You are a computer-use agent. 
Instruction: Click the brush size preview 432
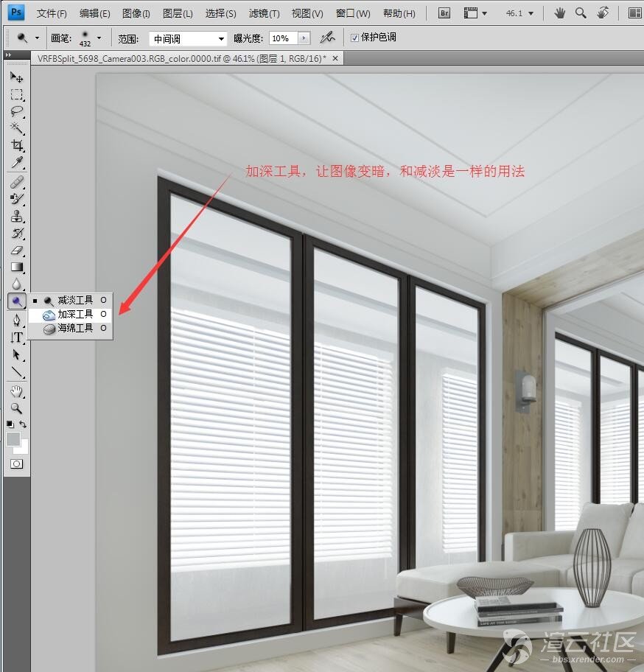tap(85, 38)
